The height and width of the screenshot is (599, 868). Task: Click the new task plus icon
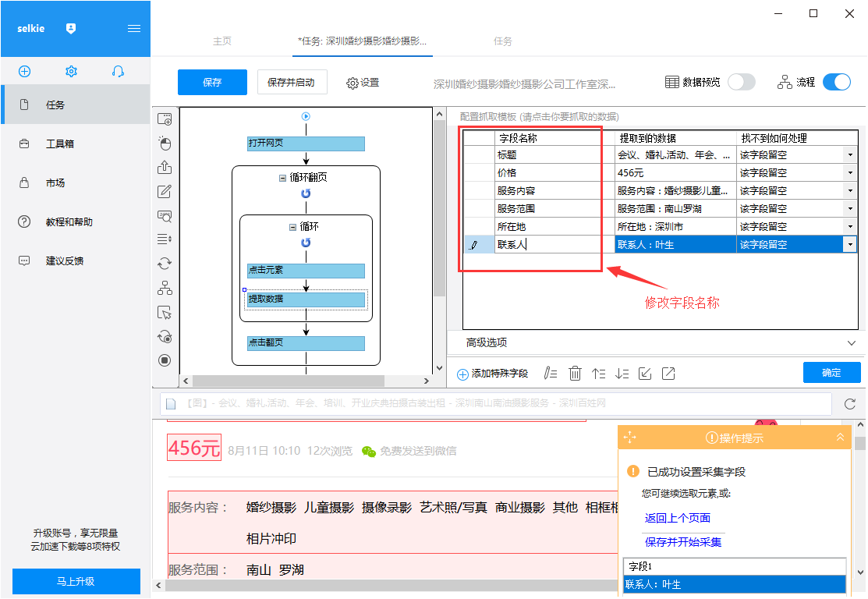click(24, 72)
